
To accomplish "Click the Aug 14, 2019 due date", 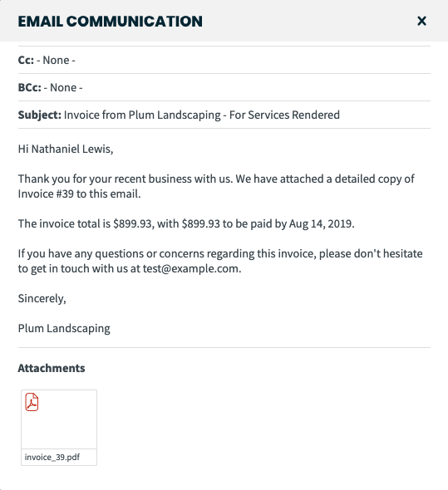I will 321,223.
